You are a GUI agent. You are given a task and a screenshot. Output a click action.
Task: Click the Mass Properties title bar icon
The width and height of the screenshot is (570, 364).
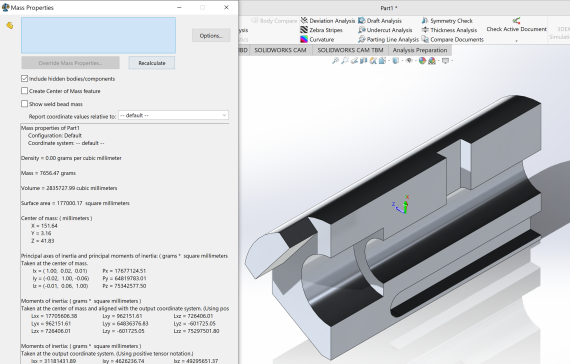(x=5, y=7)
